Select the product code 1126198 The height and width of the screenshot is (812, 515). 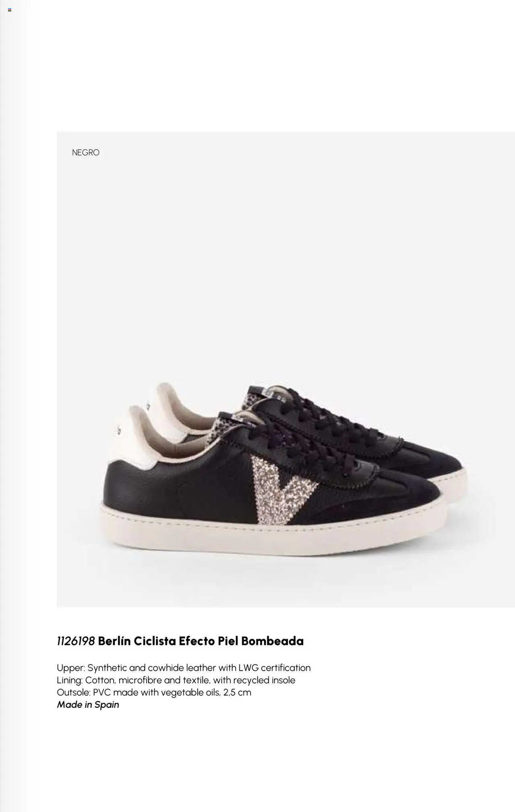tap(76, 641)
